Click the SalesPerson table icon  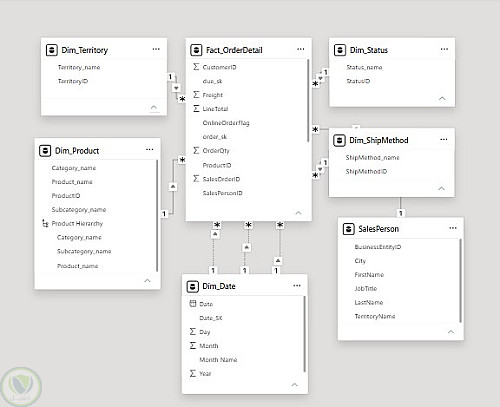tap(348, 229)
